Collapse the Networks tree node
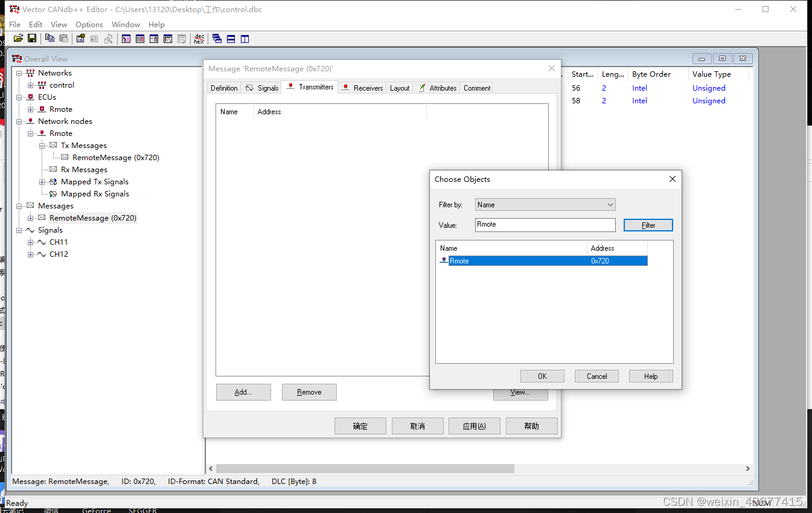The width and height of the screenshot is (812, 513). point(19,73)
